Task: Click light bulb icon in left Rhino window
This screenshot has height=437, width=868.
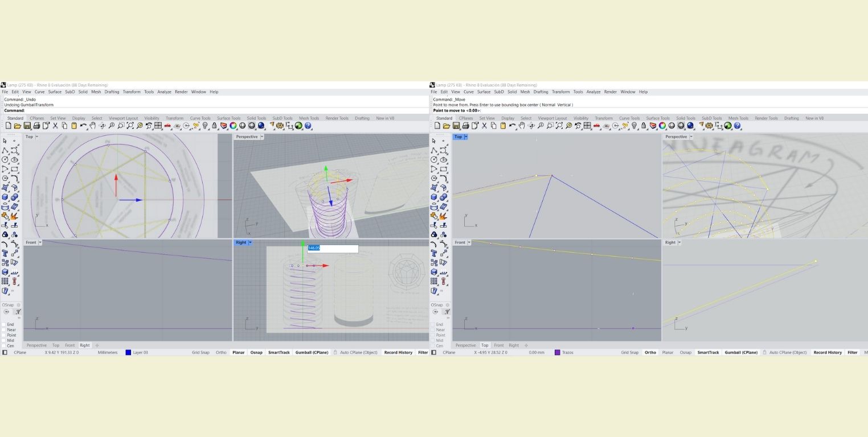Action: [x=205, y=126]
